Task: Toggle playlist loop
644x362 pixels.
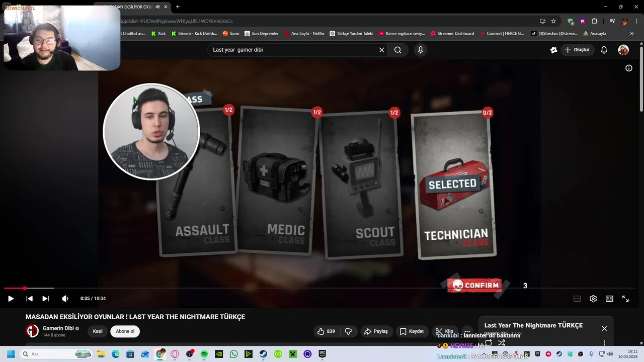Action: [x=488, y=343]
